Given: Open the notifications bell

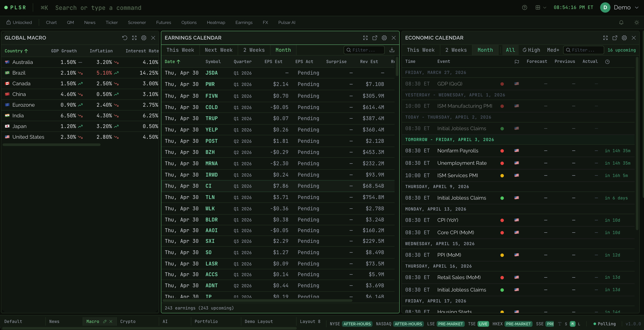Looking at the screenshot, I should [x=621, y=22].
